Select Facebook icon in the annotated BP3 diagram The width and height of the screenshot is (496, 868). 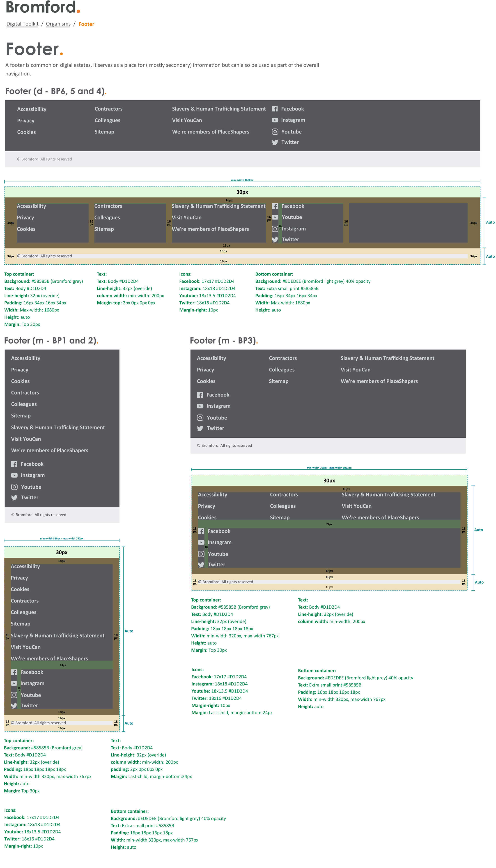click(201, 531)
